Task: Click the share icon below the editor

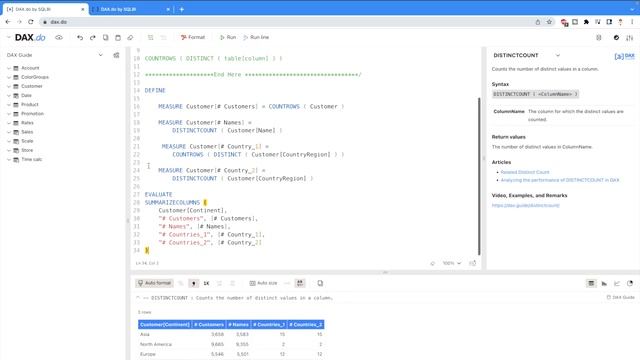Action: [473, 263]
